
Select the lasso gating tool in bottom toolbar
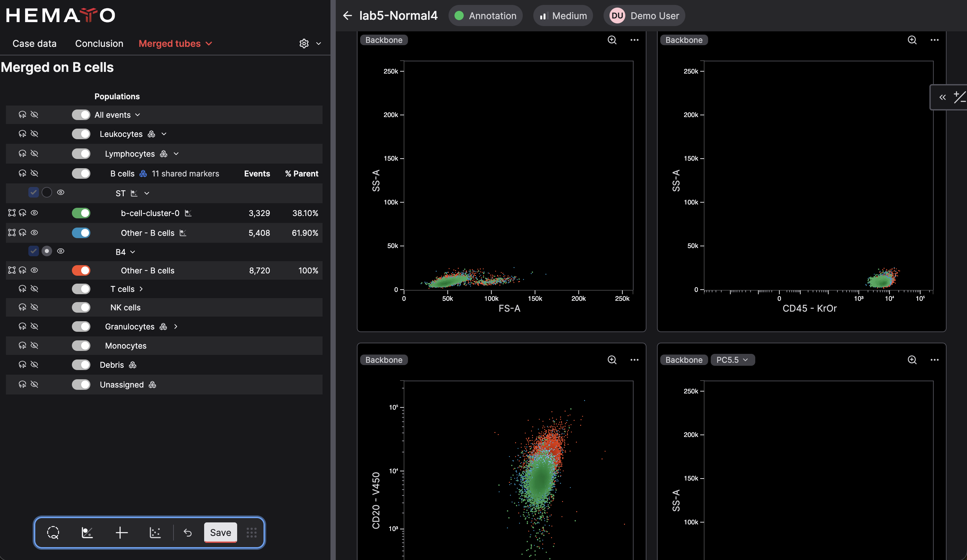pos(53,532)
